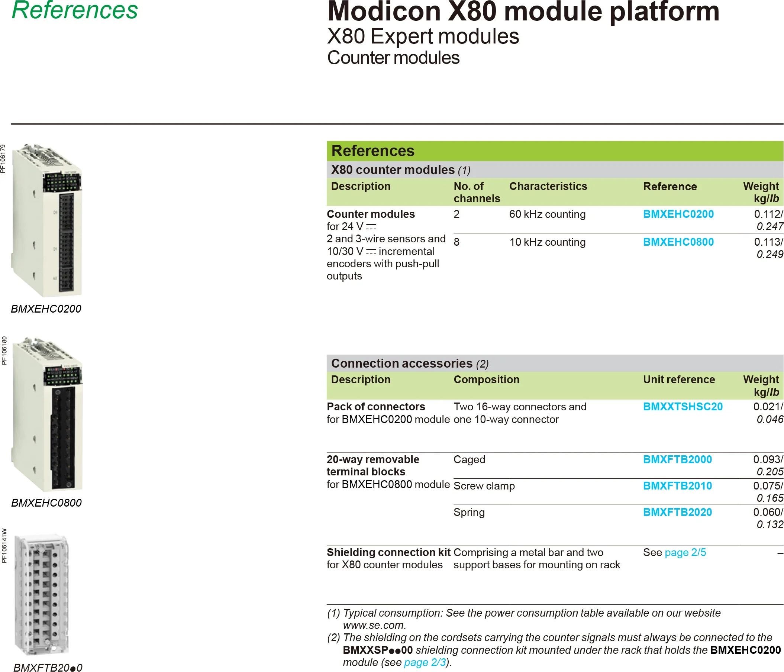Viewport: 784px width, 672px height.
Task: Click the BMXFTB20●0 terminal block image
Action: tap(42, 595)
